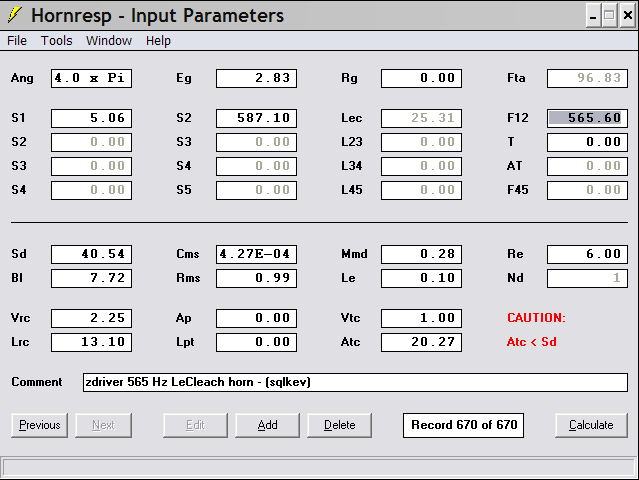Click the disabled Edit button
This screenshot has height=480, width=639.
[195, 425]
